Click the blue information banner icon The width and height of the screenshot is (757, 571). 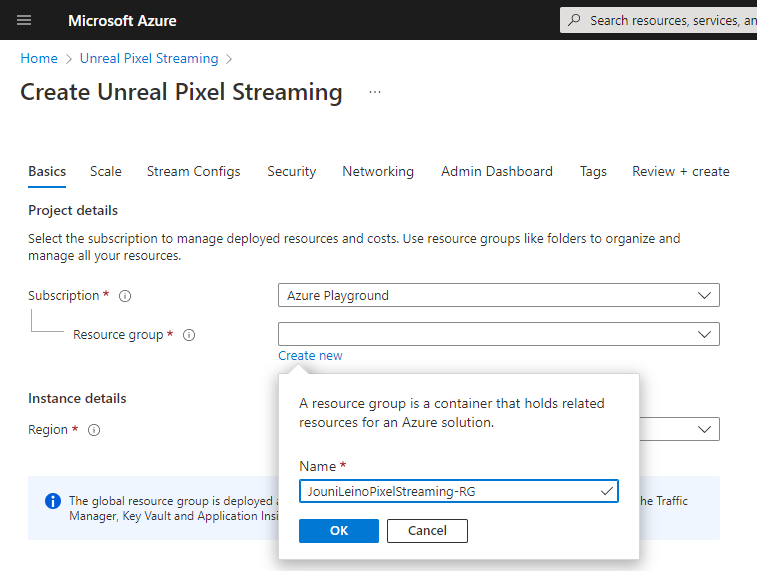tap(53, 501)
